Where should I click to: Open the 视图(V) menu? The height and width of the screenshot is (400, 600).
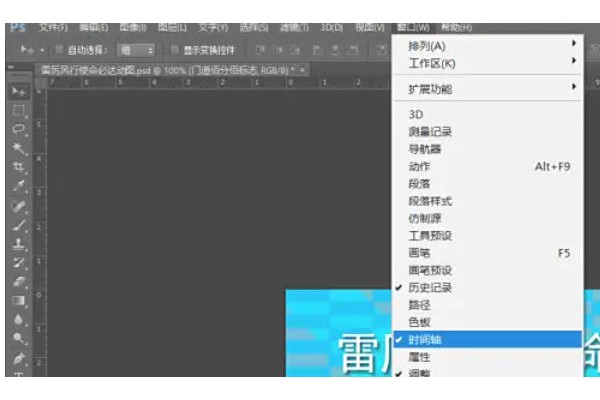tap(370, 28)
